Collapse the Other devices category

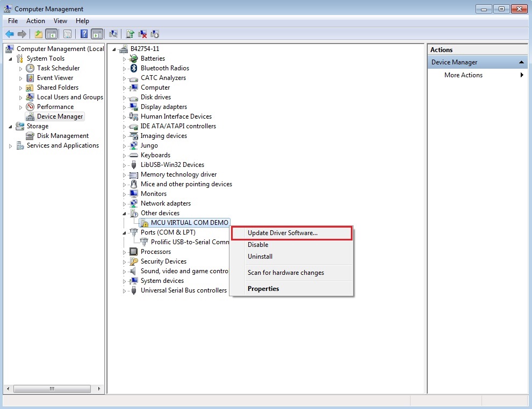coord(124,213)
